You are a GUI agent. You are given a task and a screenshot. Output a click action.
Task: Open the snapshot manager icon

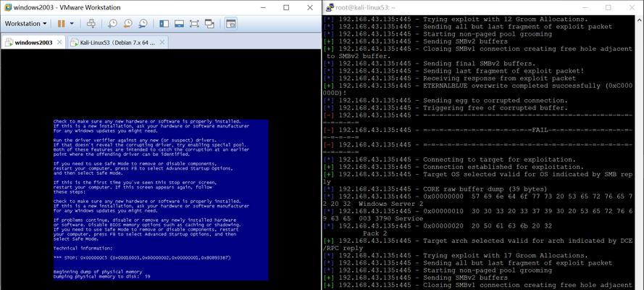point(143,24)
